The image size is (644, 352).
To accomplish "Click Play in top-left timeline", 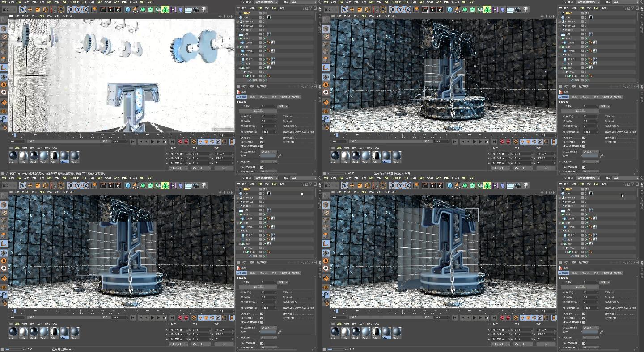I will pyautogui.click(x=153, y=142).
